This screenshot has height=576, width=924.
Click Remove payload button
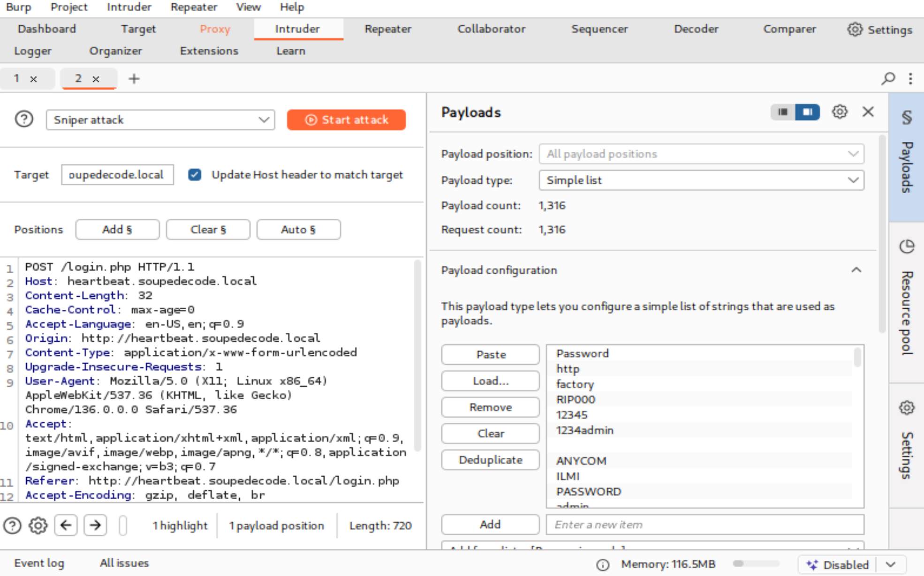tap(490, 407)
